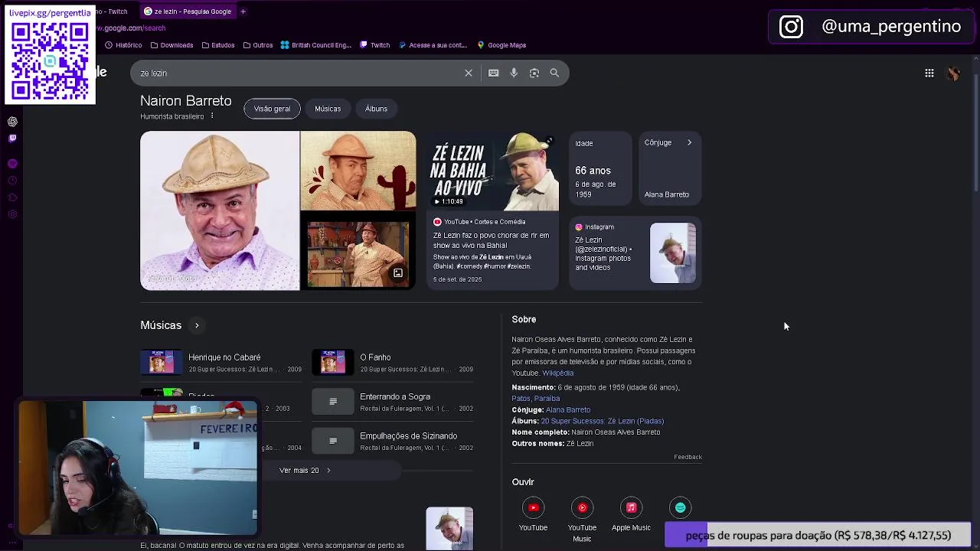The height and width of the screenshot is (551, 980).
Task: Expand the Cônjuge card arrow
Action: pos(689,142)
